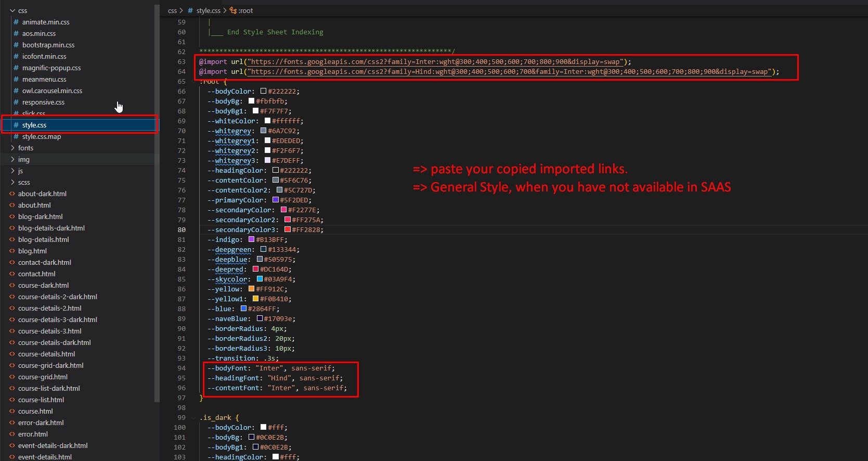Screen dimensions: 868x461
Task: Open about-dark.html file
Action: [x=42, y=194]
